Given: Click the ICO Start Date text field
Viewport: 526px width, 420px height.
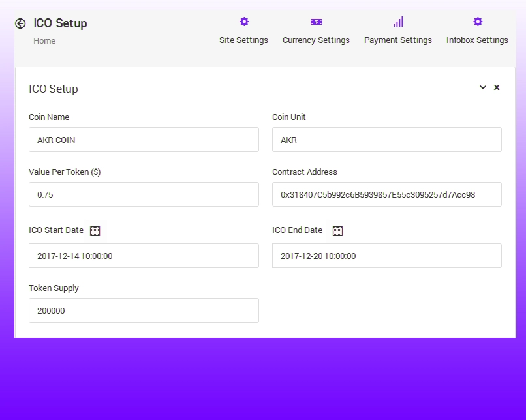Looking at the screenshot, I should (x=144, y=256).
